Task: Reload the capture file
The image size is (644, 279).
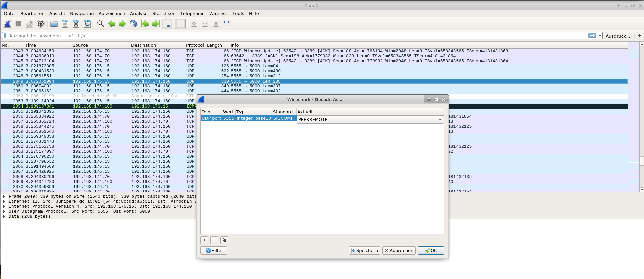Action: coord(87,24)
